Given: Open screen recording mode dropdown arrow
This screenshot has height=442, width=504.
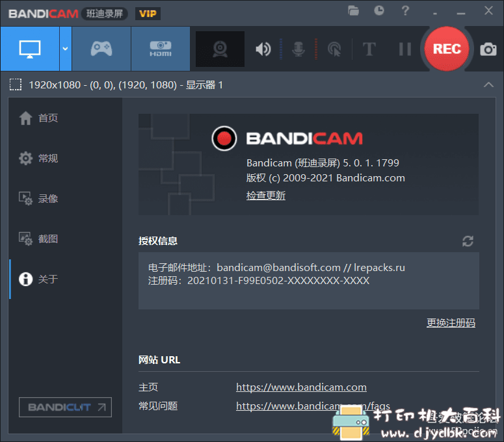Looking at the screenshot, I should (x=66, y=49).
